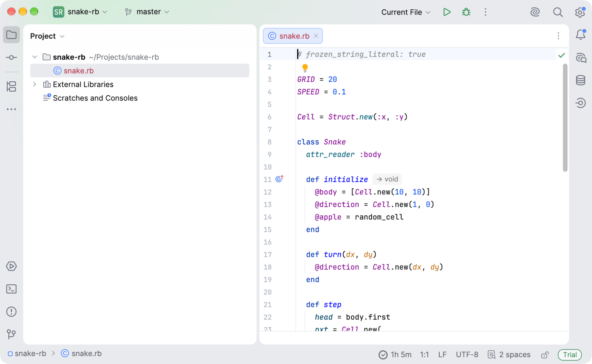Screen dimensions: 592x364
Task: Open the Database tool window
Action: (581, 80)
